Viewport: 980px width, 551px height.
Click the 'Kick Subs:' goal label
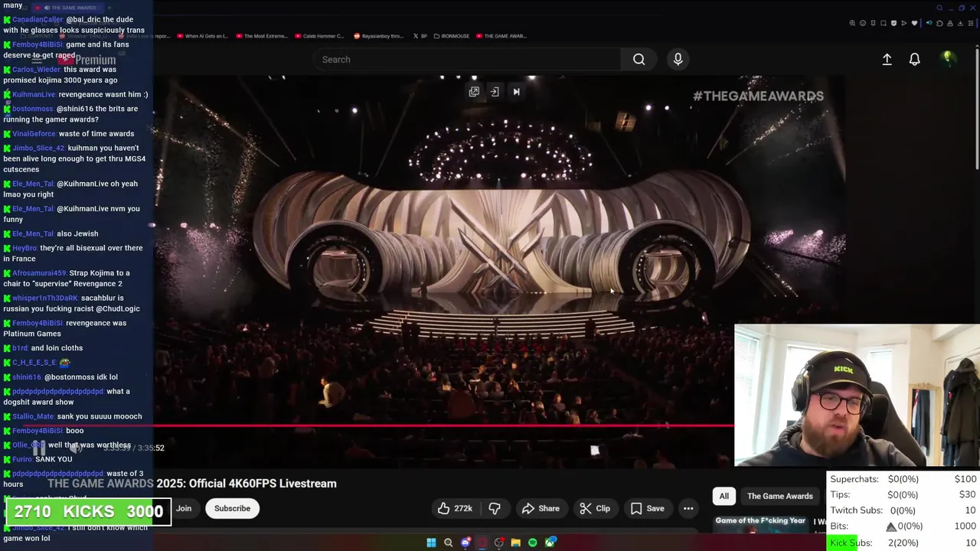tap(851, 543)
